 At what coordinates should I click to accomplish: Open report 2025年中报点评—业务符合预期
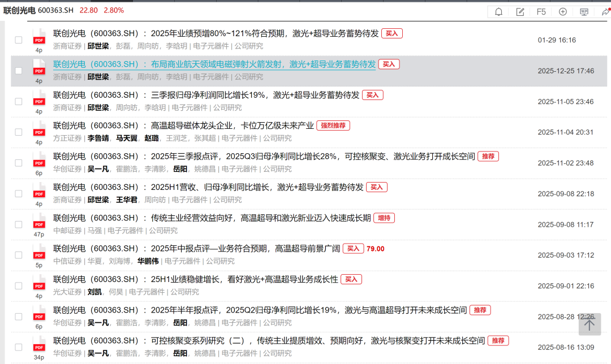197,249
